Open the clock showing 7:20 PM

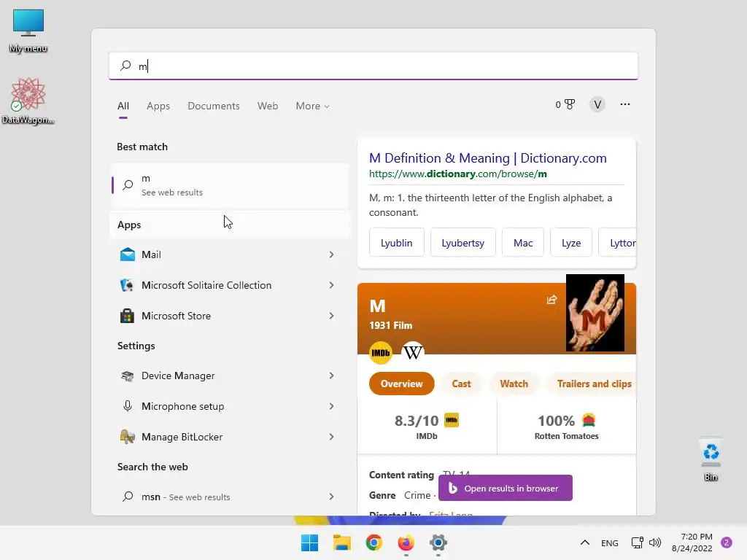click(x=692, y=542)
